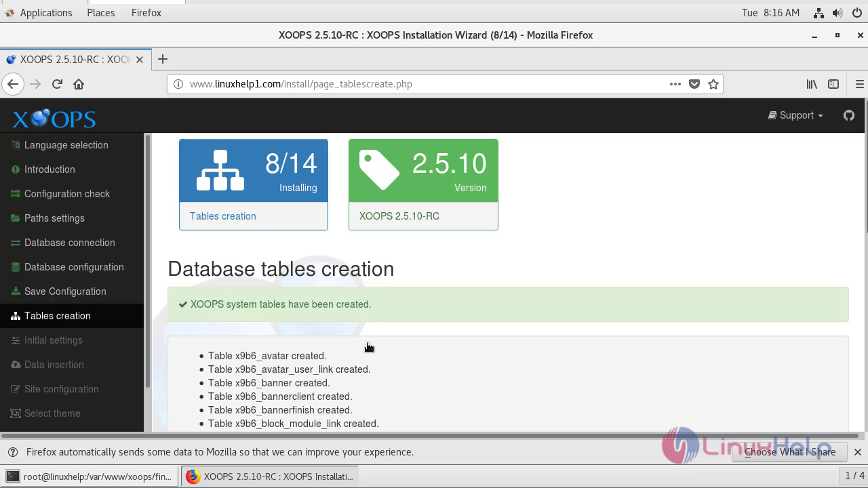Save page to Pocket icon
This screenshot has width=868, height=488.
[x=694, y=84]
